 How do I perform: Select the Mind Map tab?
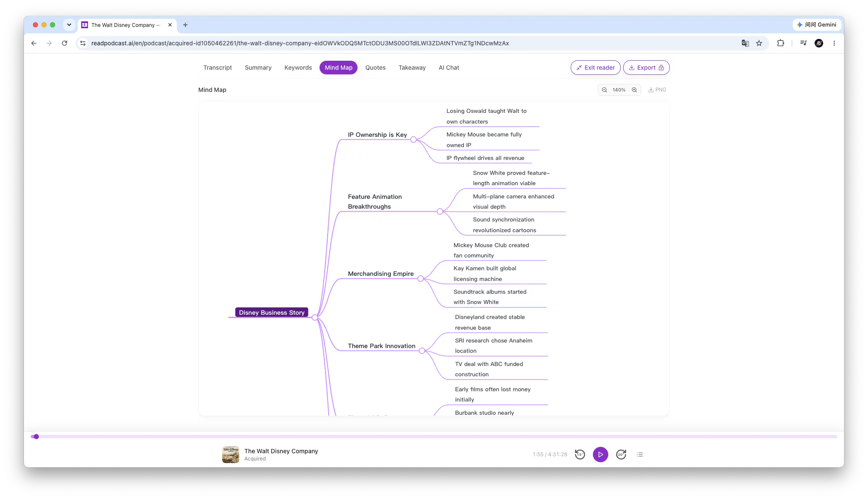[x=338, y=68]
